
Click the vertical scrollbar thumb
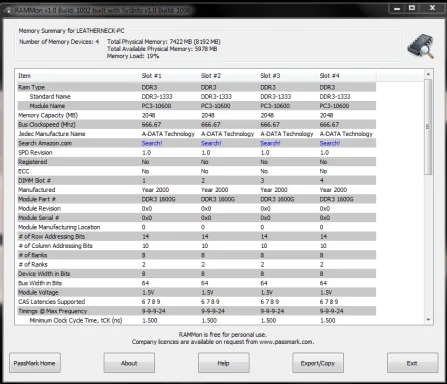[x=428, y=127]
